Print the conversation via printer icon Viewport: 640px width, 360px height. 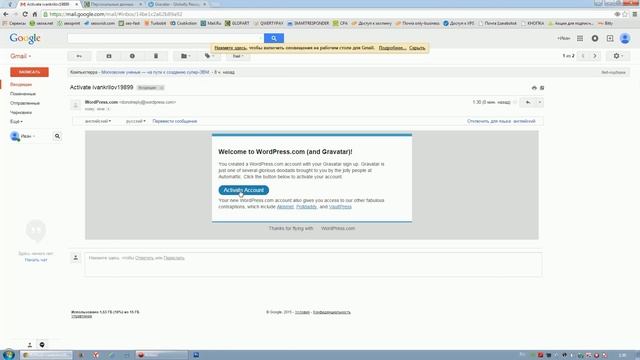pyautogui.click(x=534, y=88)
